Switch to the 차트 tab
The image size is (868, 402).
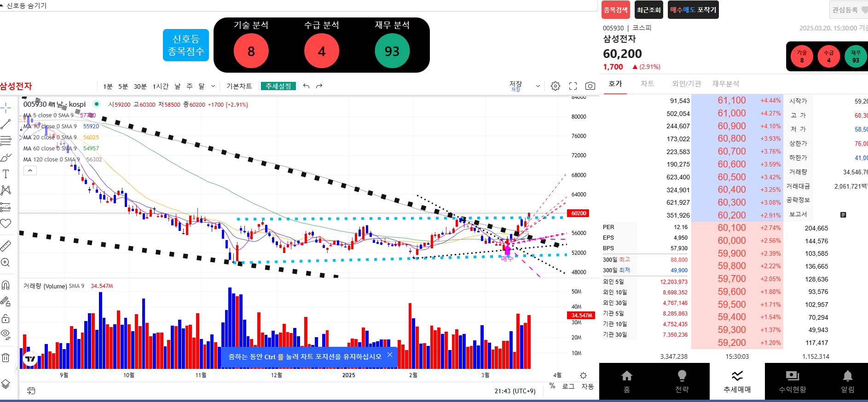(648, 84)
